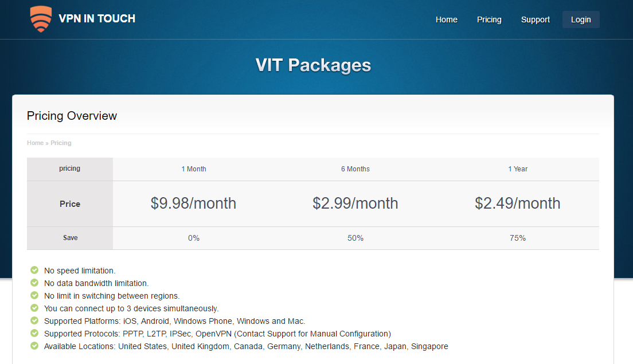This screenshot has height=364, width=633.
Task: Click the checkmark beside Available Locations
Action: tap(34, 346)
